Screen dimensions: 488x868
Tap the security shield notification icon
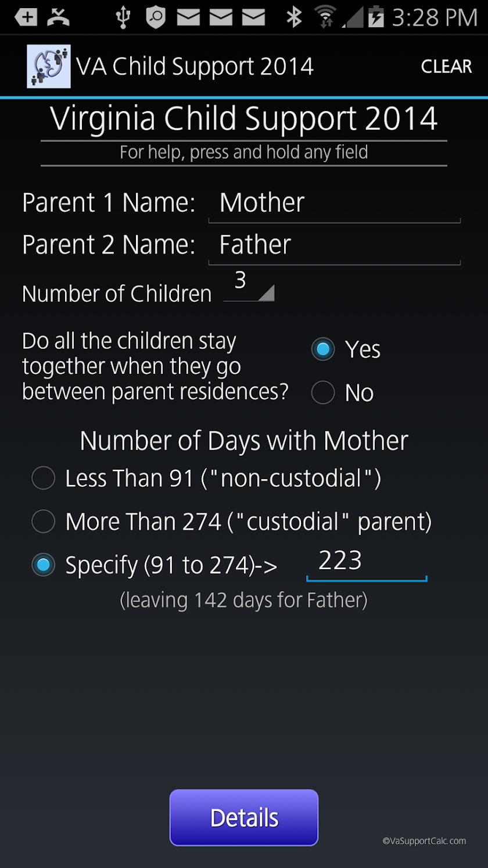tap(156, 17)
